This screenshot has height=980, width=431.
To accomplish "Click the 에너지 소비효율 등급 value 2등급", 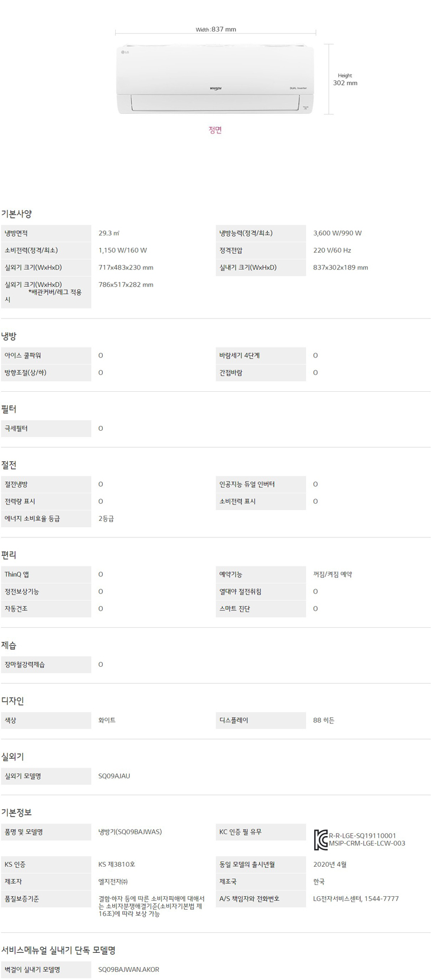I will 106,519.
